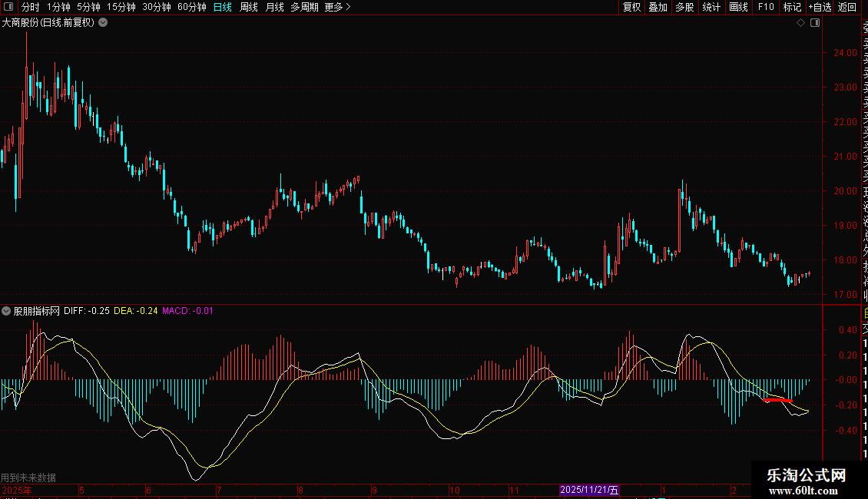Open 多周期 multi-period view

304,7
